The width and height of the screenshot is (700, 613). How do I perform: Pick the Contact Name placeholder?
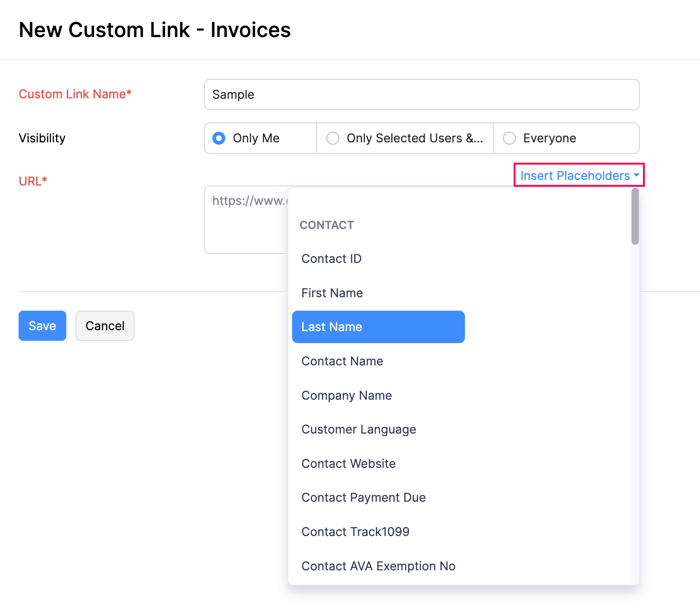342,361
